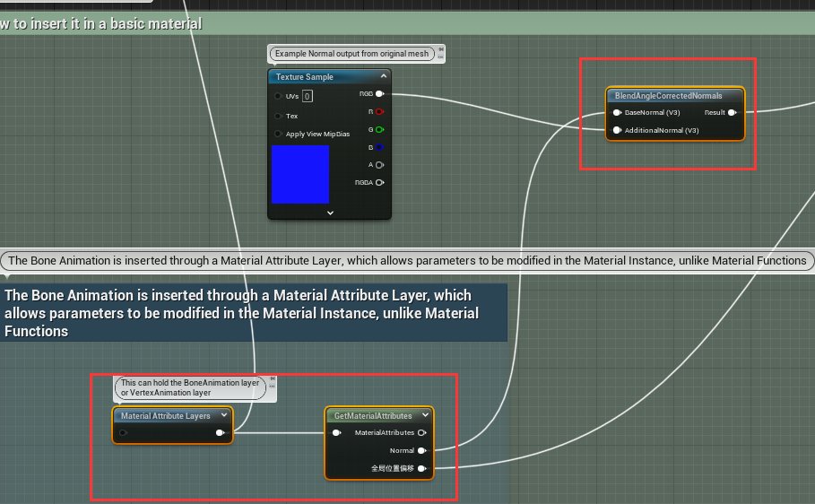Click the red R output pin
This screenshot has width=815, height=504.
point(380,112)
